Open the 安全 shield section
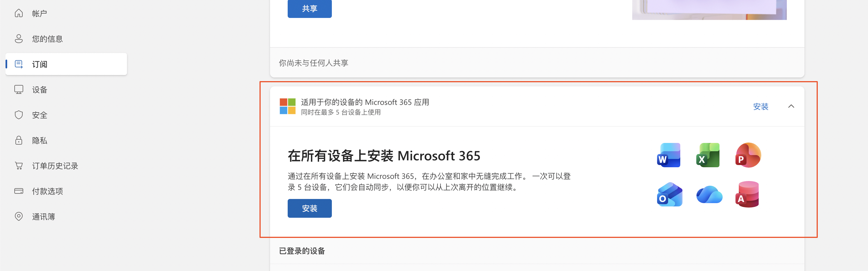This screenshot has width=868, height=271. (x=39, y=115)
